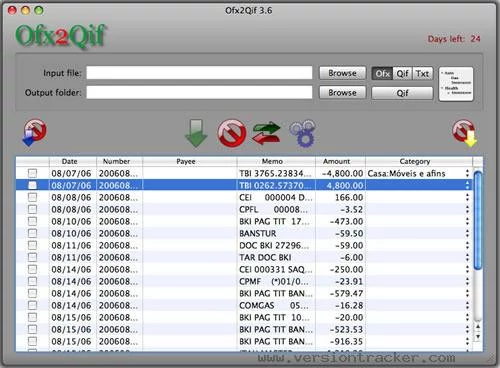This screenshot has height=368, width=500.
Task: Click the wide Qif convert button
Action: pos(402,93)
